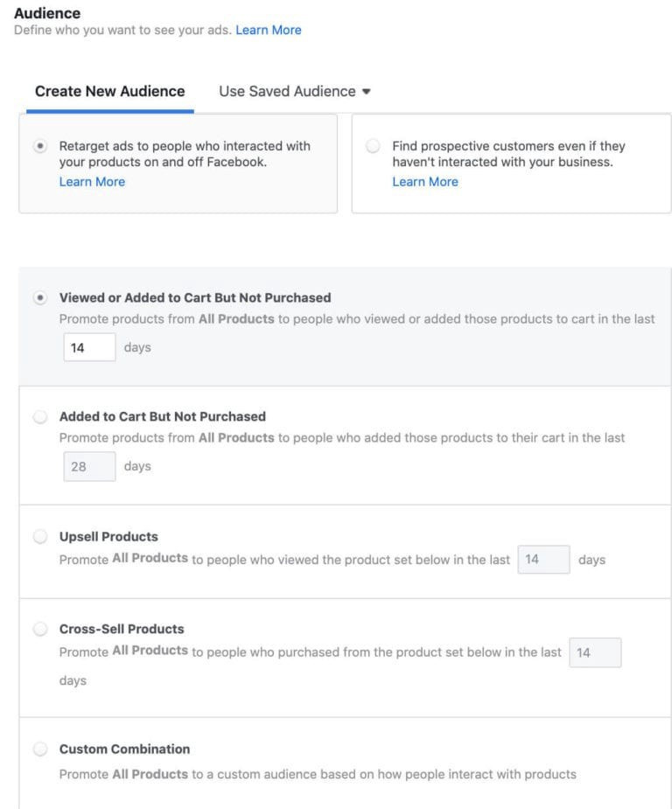Select Find prospective customers radio option
The height and width of the screenshot is (809, 672).
coord(373,146)
